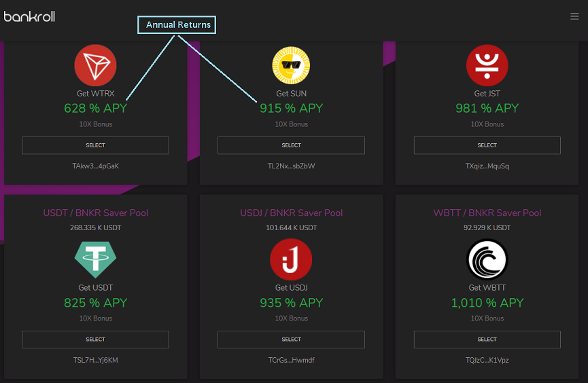Click 10X Bonus under Get USDT

(x=95, y=318)
